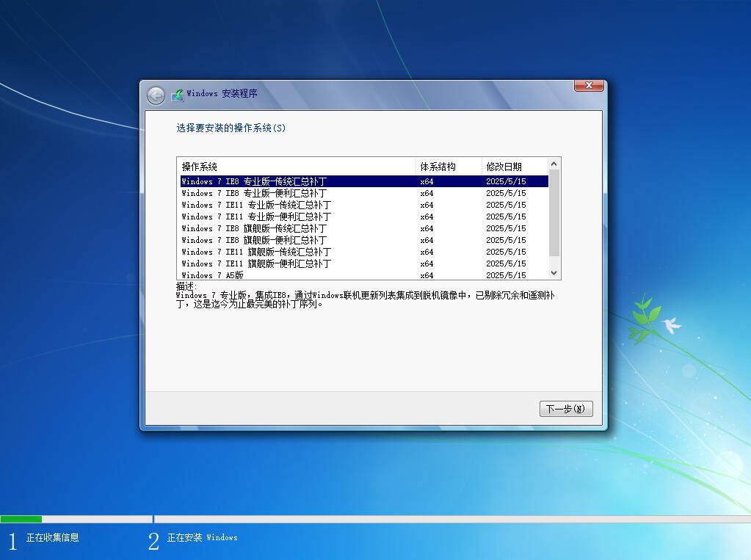Click the 操作系统 column header

click(296, 167)
